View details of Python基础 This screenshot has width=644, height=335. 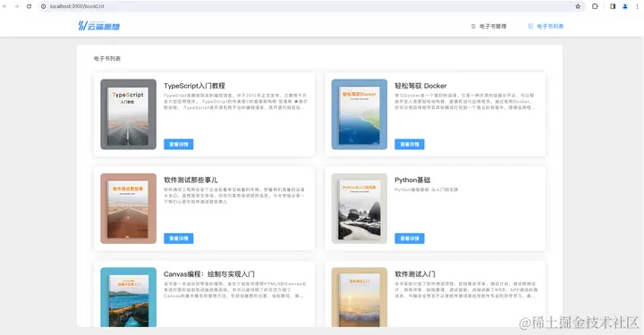[410, 239]
